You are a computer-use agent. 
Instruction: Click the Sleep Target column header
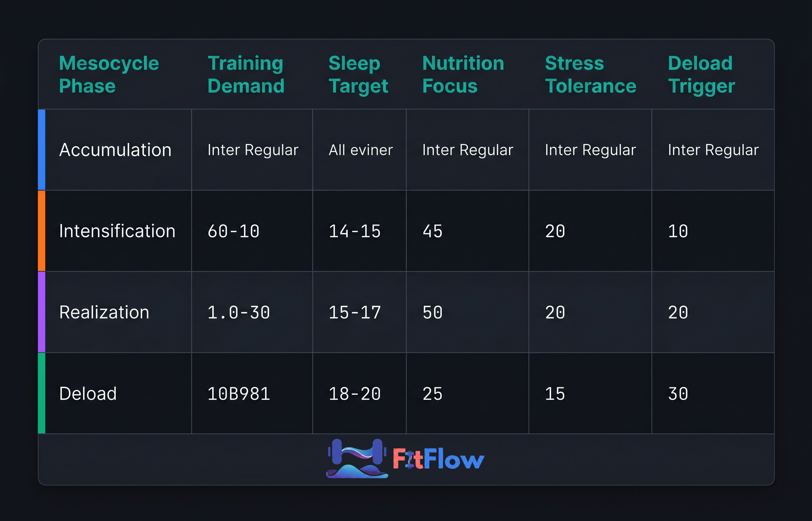358,74
